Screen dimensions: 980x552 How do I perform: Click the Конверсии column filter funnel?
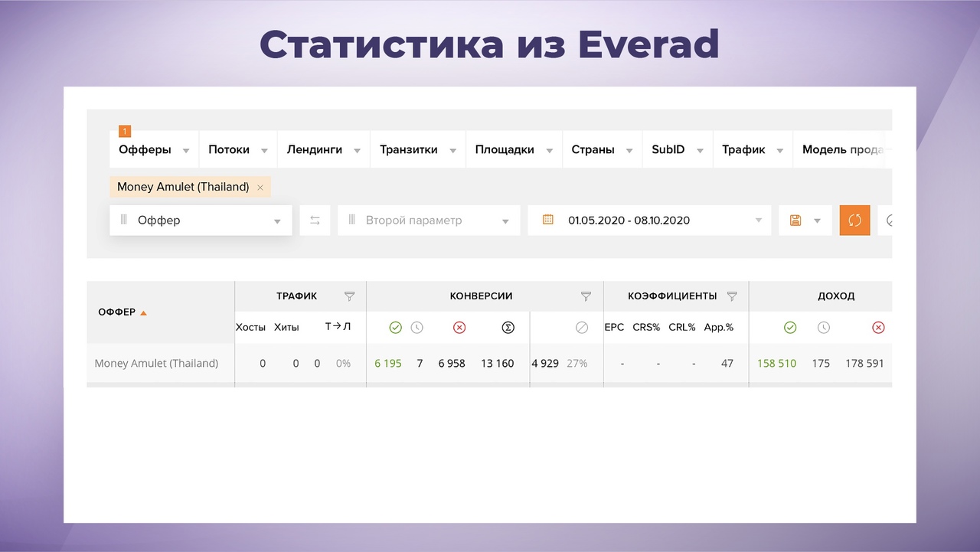tap(586, 296)
